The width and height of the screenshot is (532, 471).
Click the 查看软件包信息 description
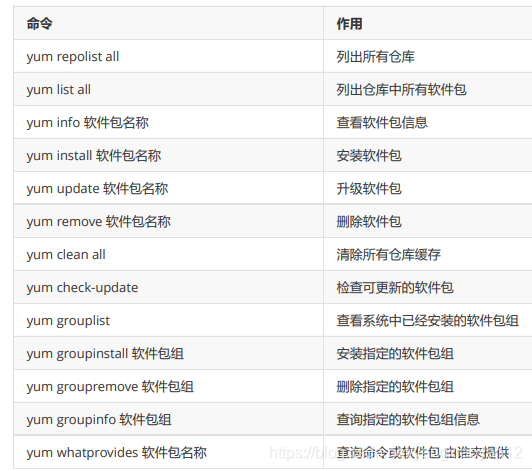pos(428,122)
